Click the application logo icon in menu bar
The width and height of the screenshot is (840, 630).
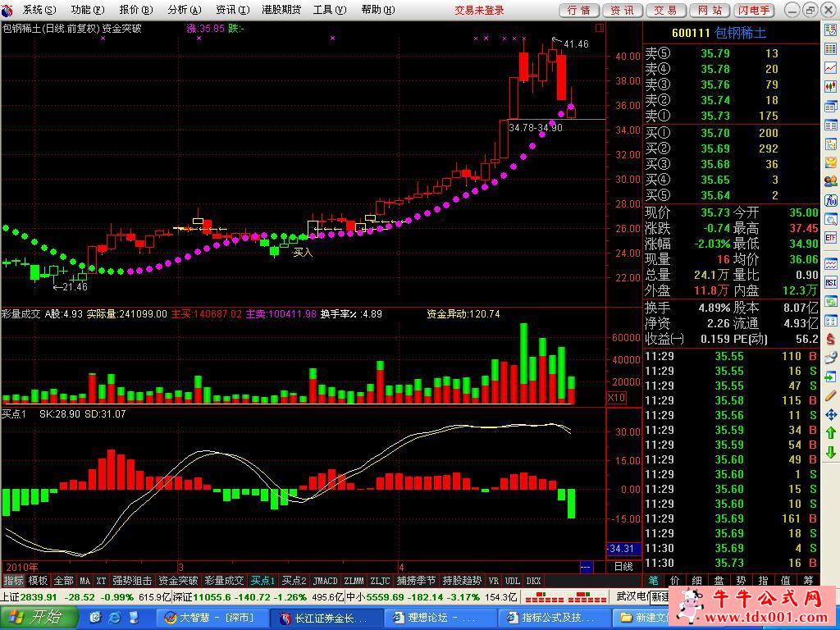7,10
